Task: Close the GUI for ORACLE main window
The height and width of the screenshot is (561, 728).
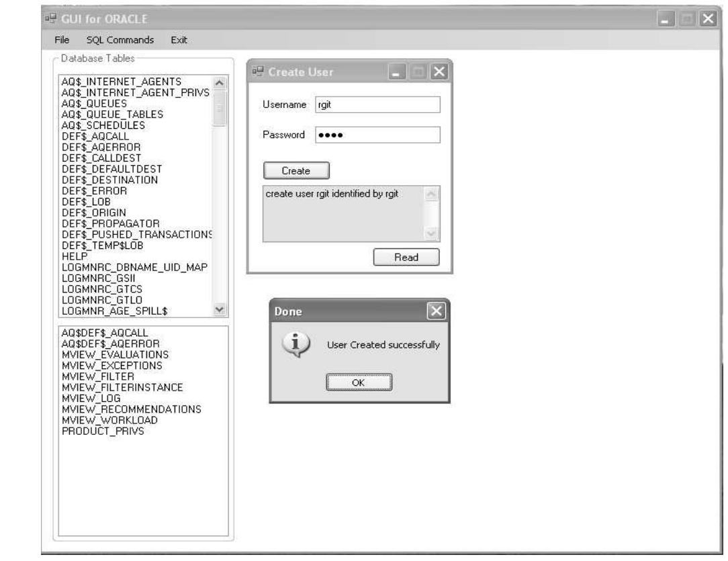Action: pos(708,19)
